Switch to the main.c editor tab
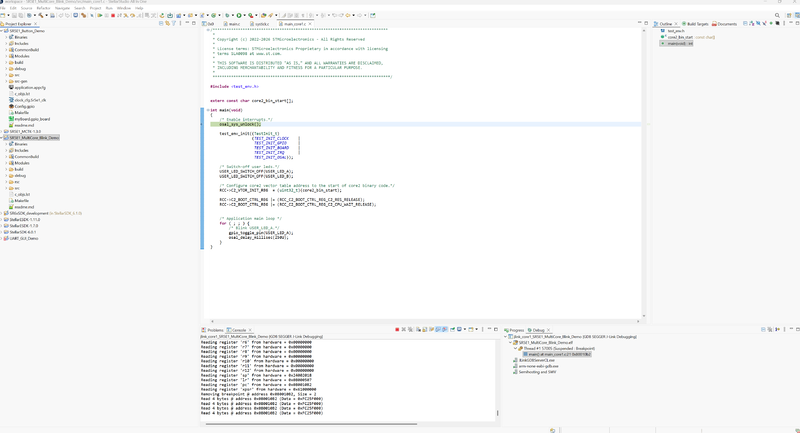800x433 pixels. tap(234, 24)
